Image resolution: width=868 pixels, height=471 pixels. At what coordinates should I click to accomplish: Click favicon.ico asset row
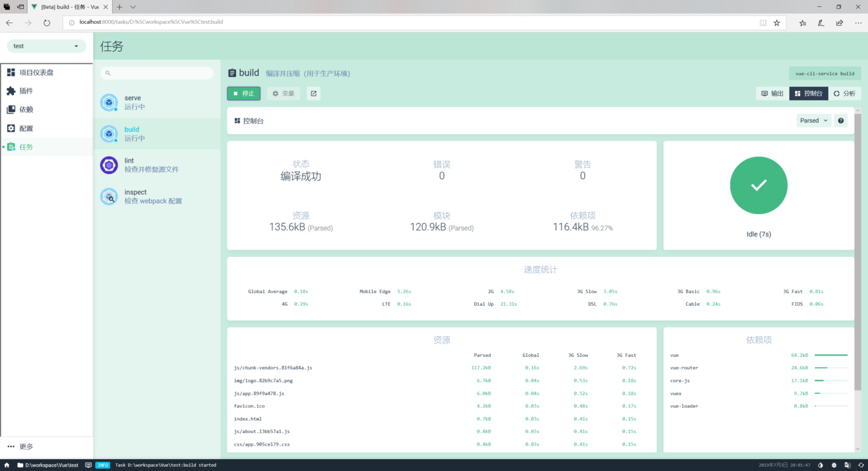click(442, 406)
